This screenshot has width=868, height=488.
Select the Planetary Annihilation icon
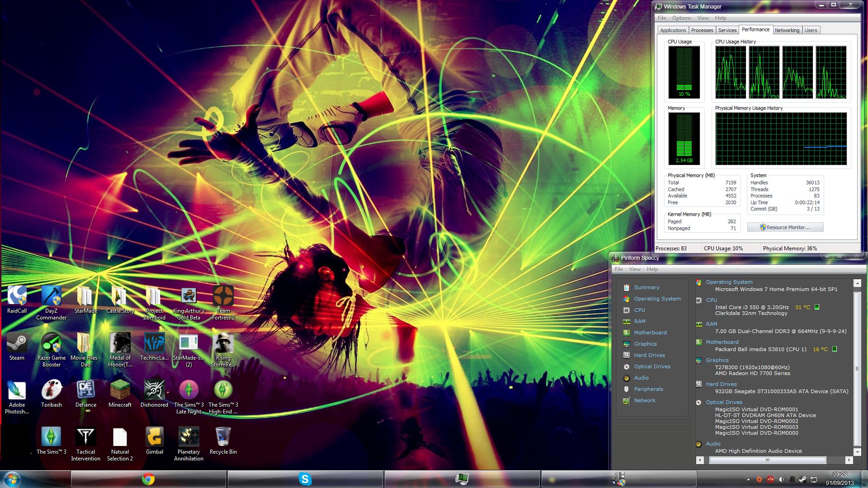click(x=189, y=444)
